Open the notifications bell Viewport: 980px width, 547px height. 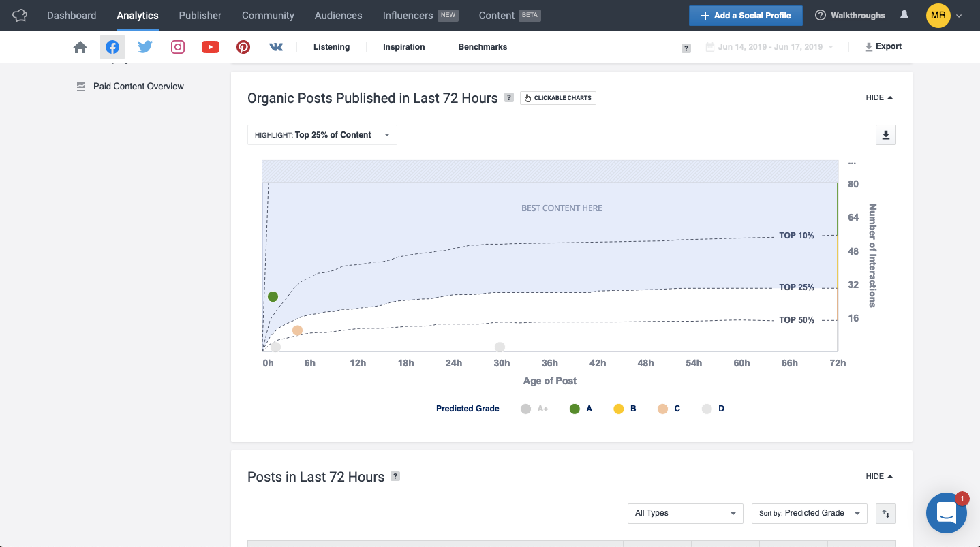coord(904,15)
